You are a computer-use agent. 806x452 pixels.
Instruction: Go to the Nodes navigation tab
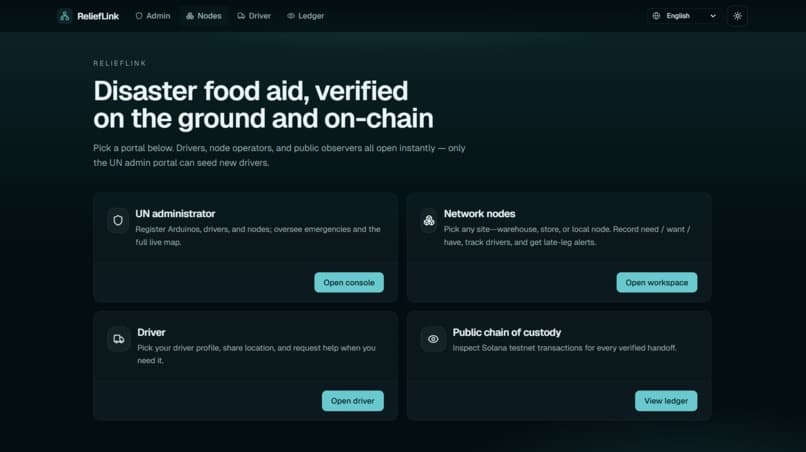pyautogui.click(x=204, y=16)
